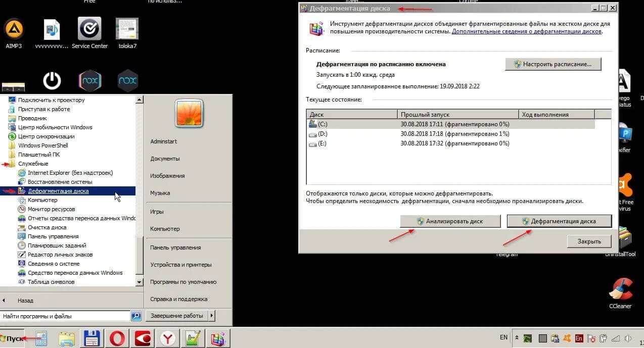644x348 pixels.
Task: Open the toloka7 file on the desktop
Action: click(x=127, y=33)
